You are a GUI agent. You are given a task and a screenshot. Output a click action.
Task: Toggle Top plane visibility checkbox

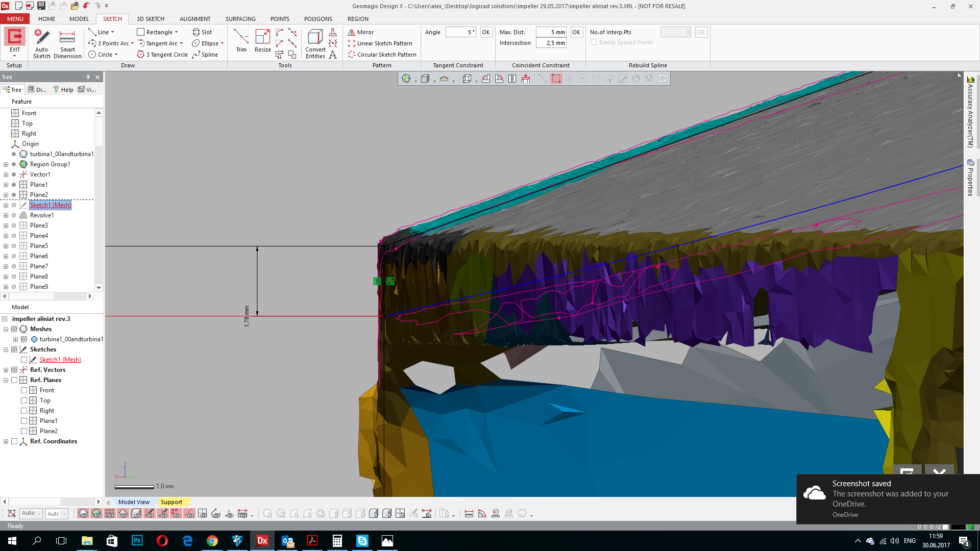click(x=24, y=400)
